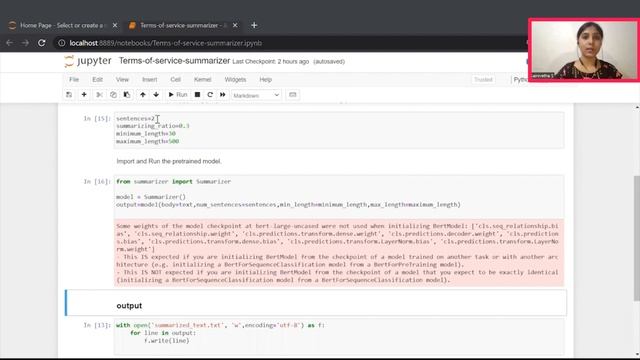
Task: Open the Kernel menu
Action: coord(202,80)
